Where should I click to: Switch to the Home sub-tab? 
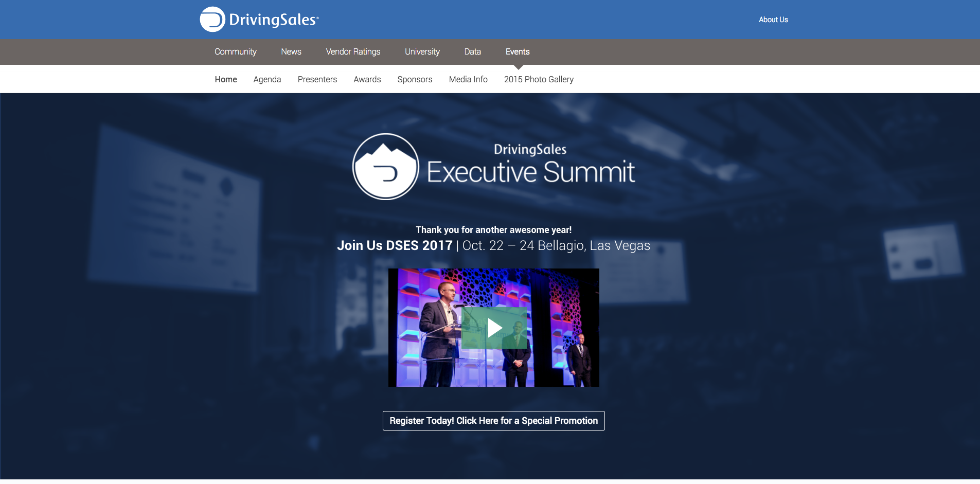pos(225,79)
